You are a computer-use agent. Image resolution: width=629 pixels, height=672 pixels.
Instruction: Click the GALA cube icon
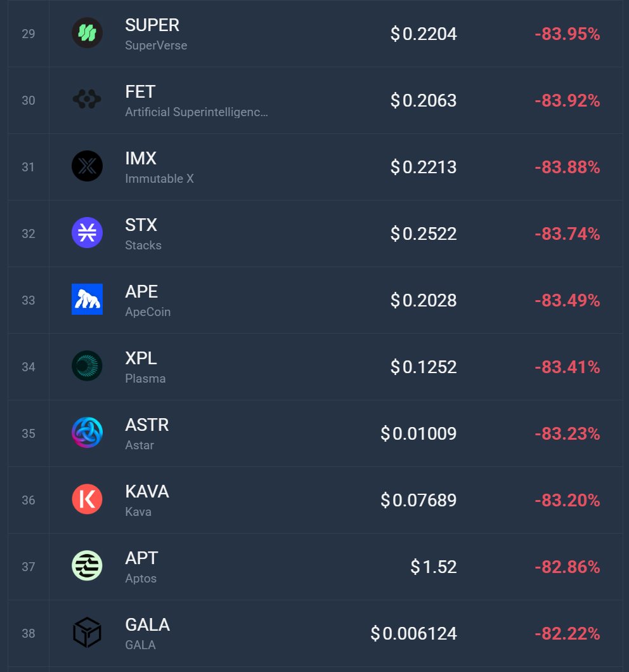click(87, 633)
